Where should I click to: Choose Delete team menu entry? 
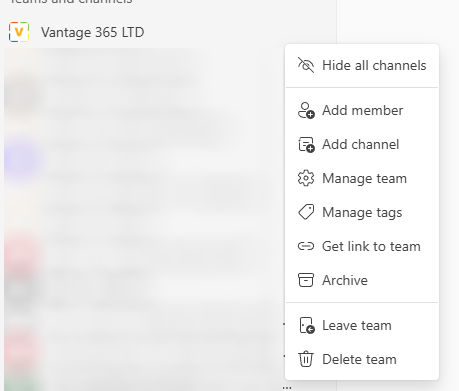point(362,359)
